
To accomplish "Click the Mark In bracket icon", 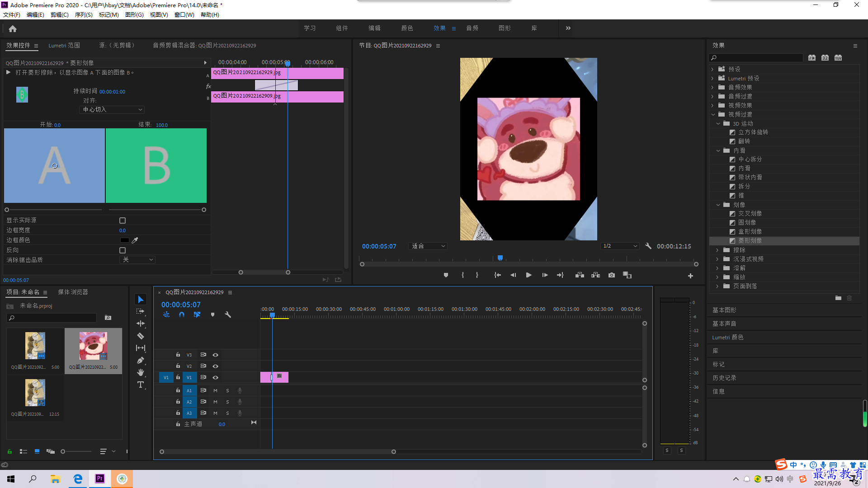I will pyautogui.click(x=462, y=275).
